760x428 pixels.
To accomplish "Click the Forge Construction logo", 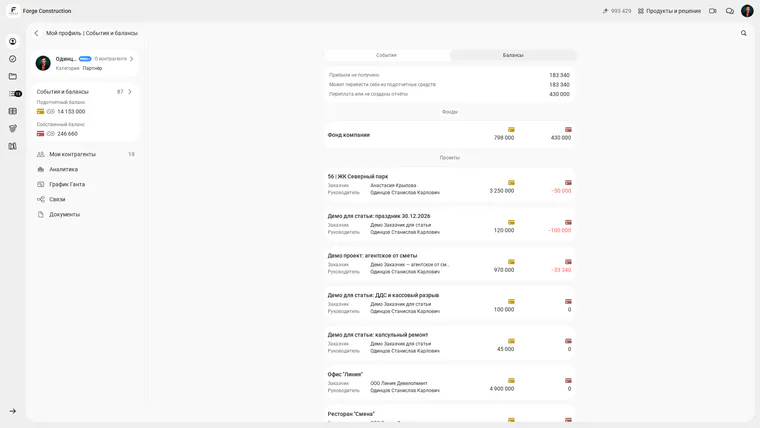I will (x=13, y=11).
